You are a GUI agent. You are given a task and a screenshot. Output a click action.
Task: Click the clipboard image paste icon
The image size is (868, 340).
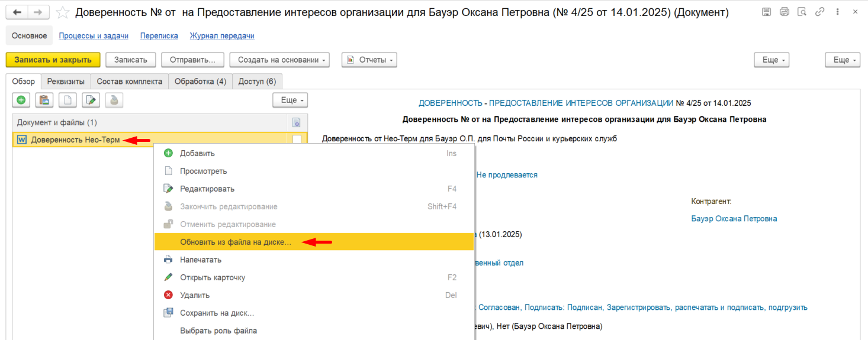pyautogui.click(x=44, y=100)
